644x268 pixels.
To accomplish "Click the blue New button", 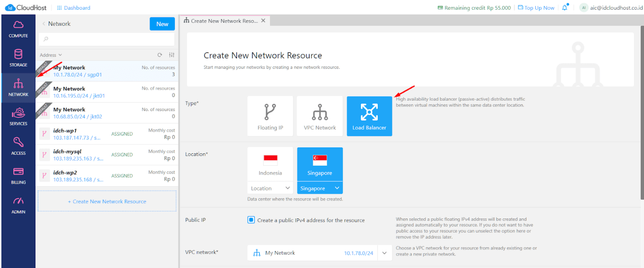I will coord(162,24).
